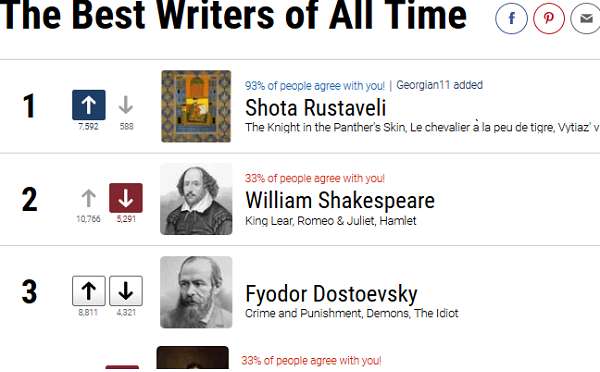Toggle the red downvote on William Shakespeare
600x372 pixels.
pos(126,198)
